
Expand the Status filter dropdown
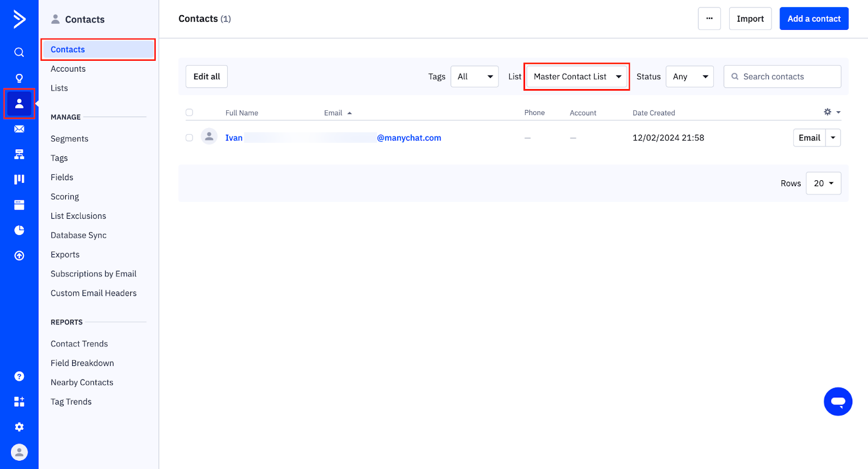click(690, 77)
